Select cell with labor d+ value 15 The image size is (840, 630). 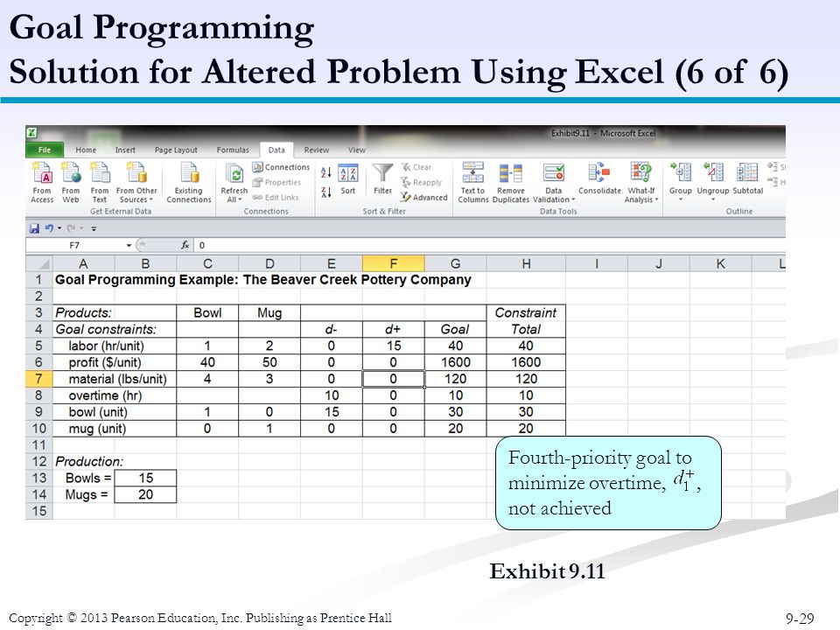[x=393, y=346]
